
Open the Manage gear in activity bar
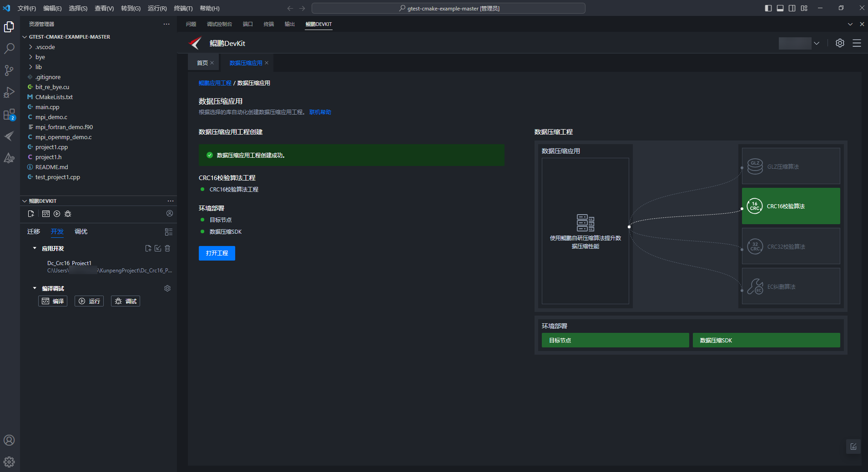point(9,462)
